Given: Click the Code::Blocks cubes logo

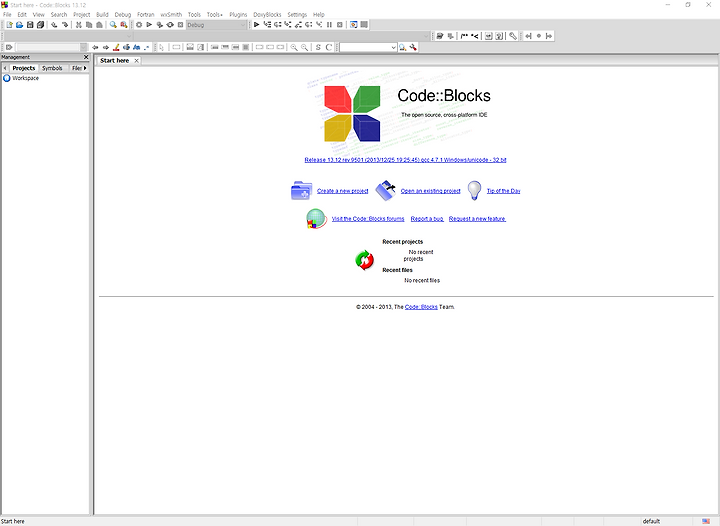Looking at the screenshot, I should click(352, 113).
